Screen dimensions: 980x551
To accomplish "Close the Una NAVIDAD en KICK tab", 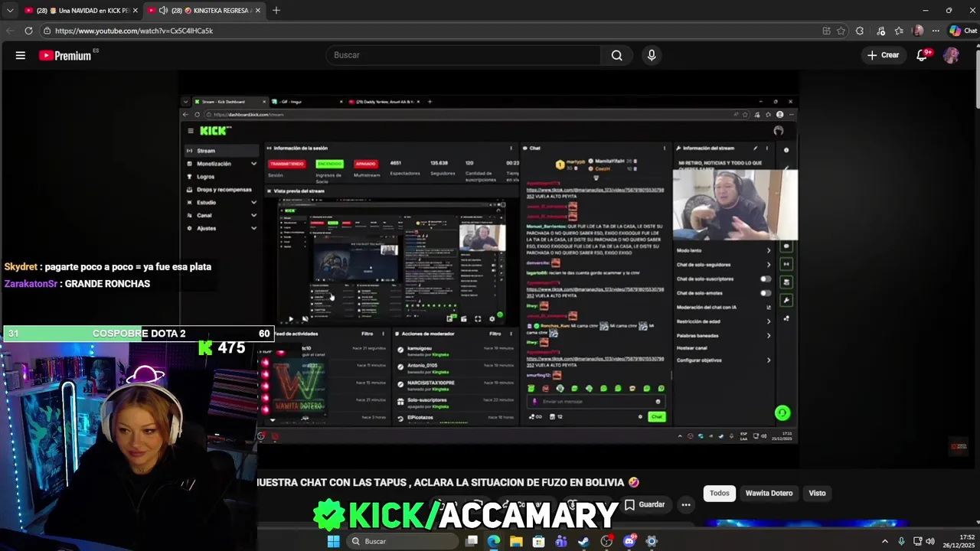I will click(135, 11).
